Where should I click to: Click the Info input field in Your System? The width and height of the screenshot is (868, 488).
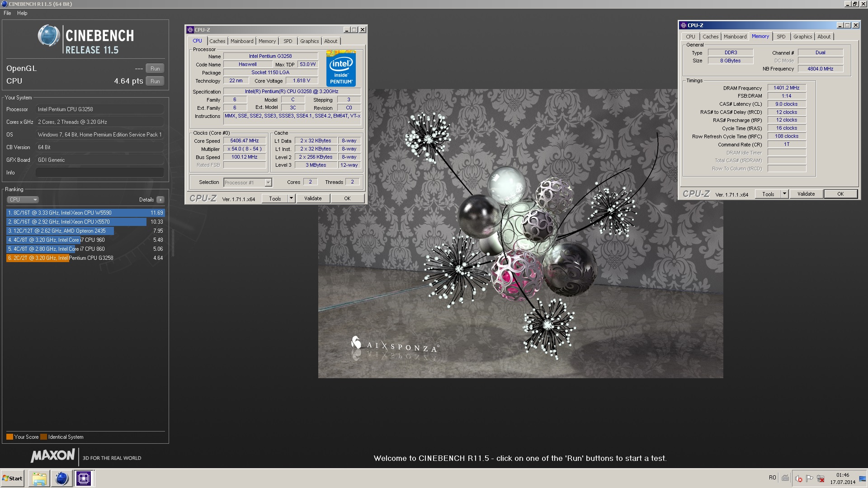[x=100, y=173]
